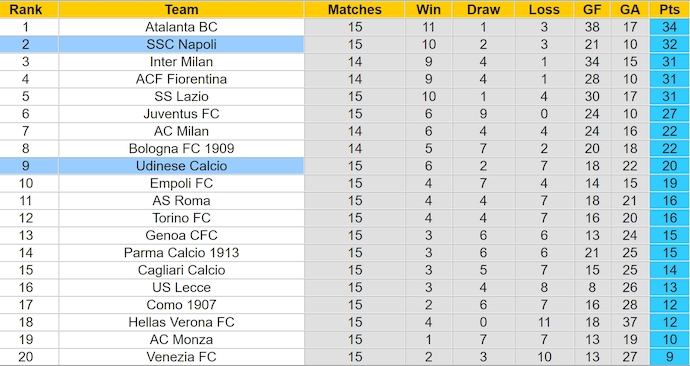Screen dimensions: 690x366
Task: Select the Inter Milan team name
Action: pos(181,62)
